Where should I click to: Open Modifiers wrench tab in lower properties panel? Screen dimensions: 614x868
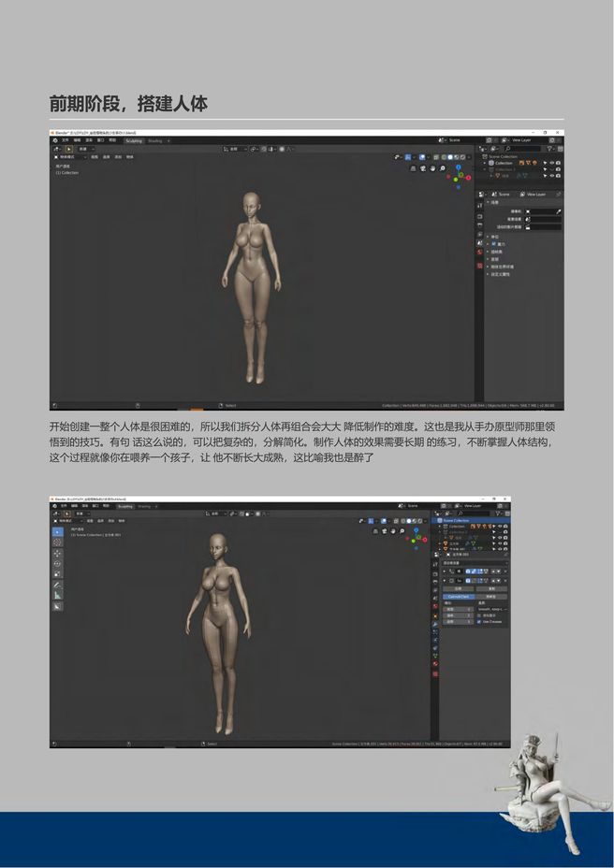[x=435, y=625]
